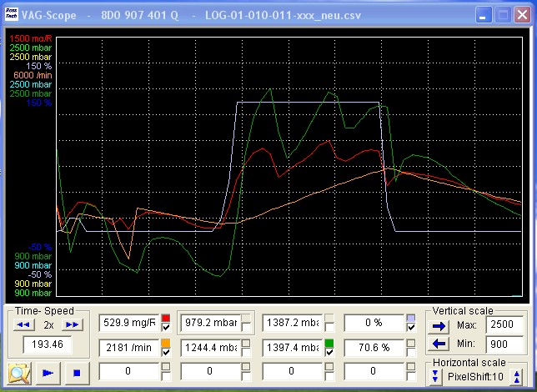The width and height of the screenshot is (537, 392).
Task: Click the yellow "2500 mbar" legend label
Action: coord(31,57)
